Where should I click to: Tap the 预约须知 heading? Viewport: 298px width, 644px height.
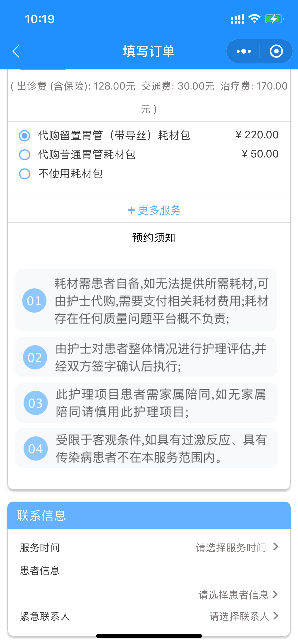point(154,238)
